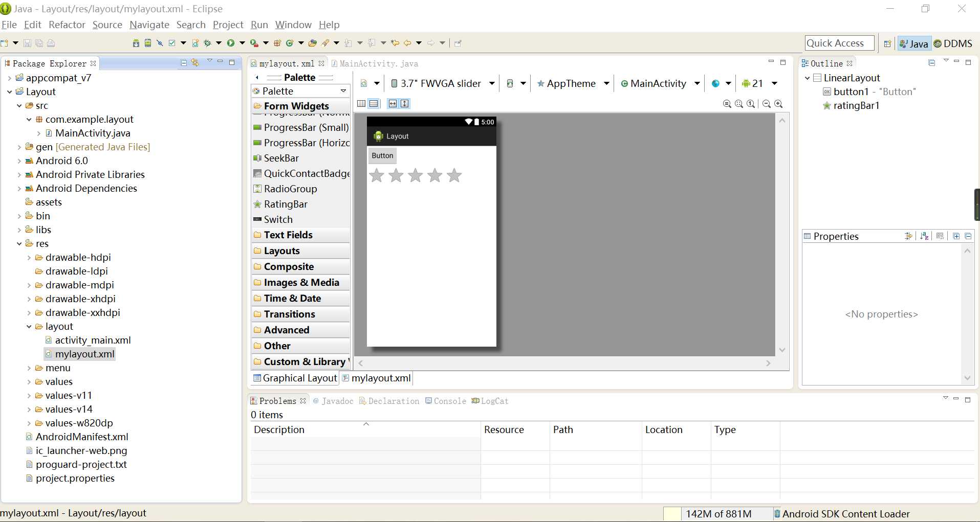This screenshot has height=522, width=980.
Task: Click the Open Type folder icon
Action: click(x=313, y=43)
